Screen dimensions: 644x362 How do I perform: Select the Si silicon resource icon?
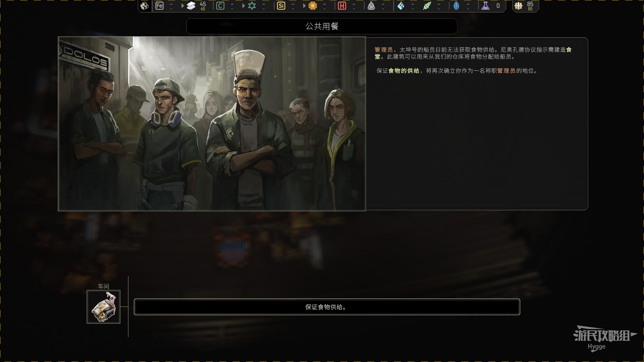click(x=281, y=6)
